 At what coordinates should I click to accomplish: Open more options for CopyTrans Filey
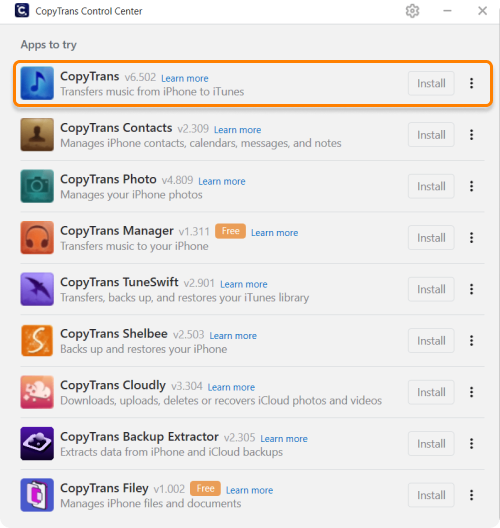point(471,495)
